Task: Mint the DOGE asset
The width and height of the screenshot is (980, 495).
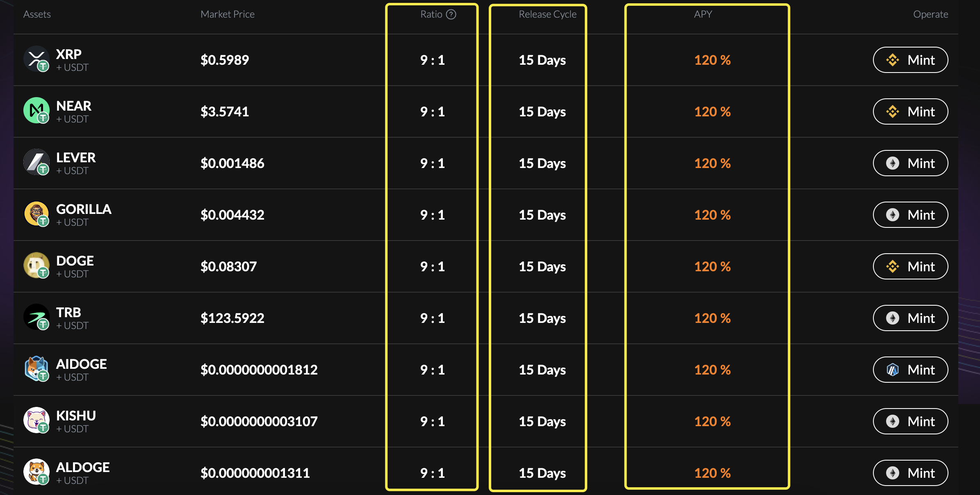Action: point(910,266)
